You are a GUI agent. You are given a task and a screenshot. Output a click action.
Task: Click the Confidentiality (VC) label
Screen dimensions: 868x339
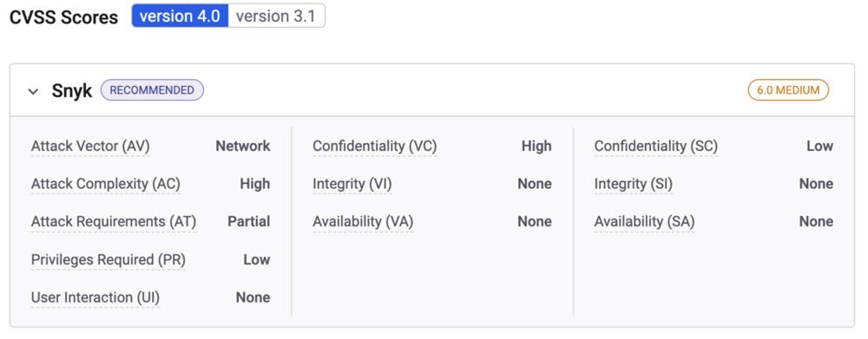(375, 146)
